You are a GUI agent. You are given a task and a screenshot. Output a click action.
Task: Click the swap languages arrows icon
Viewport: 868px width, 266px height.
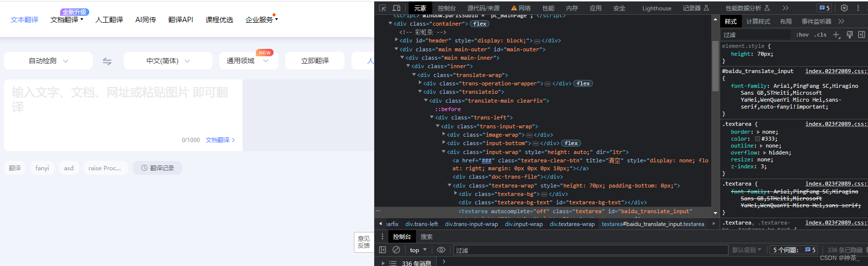coord(107,61)
